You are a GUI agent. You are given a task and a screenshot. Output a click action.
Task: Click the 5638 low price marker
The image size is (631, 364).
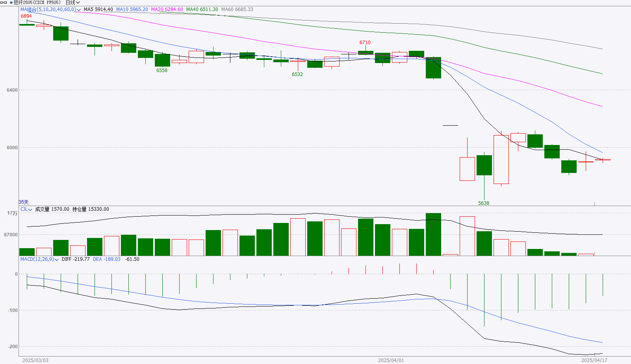pos(484,203)
